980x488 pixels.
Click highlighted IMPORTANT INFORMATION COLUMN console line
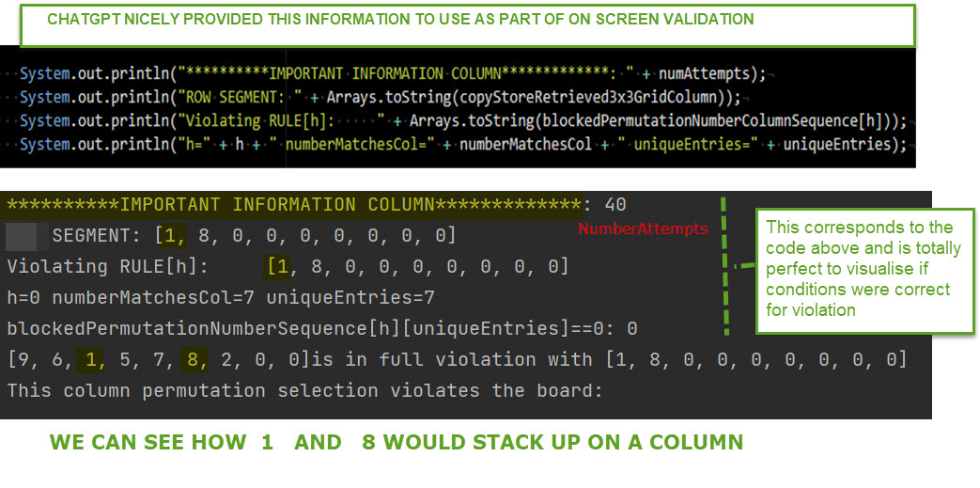[x=294, y=205]
